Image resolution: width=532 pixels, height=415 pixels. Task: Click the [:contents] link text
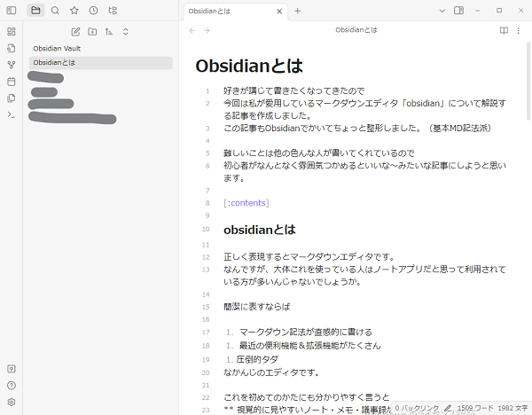pos(246,203)
